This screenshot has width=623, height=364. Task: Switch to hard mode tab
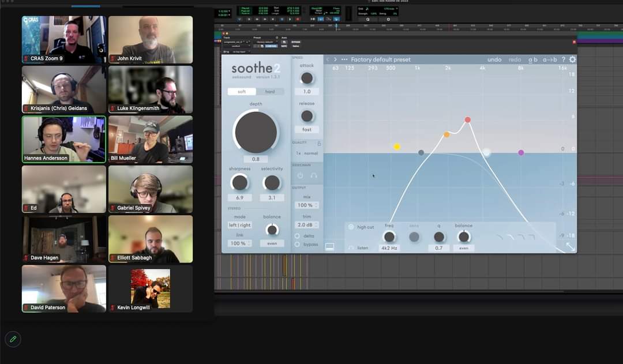tap(270, 92)
